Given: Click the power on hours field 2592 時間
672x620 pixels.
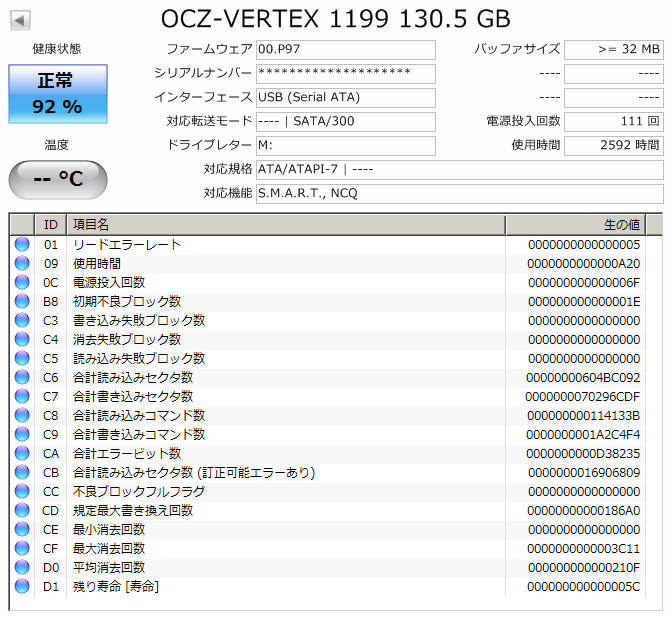Looking at the screenshot, I should [614, 146].
